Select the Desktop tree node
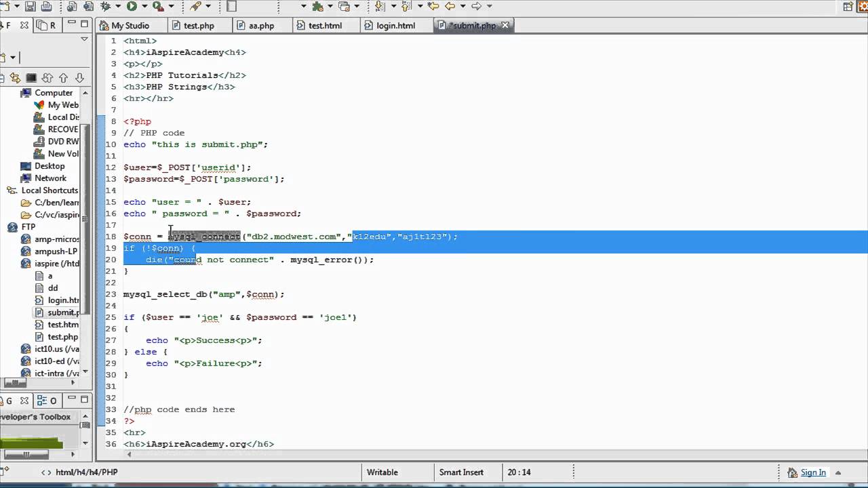Screen dimensions: 868x488 point(50,166)
